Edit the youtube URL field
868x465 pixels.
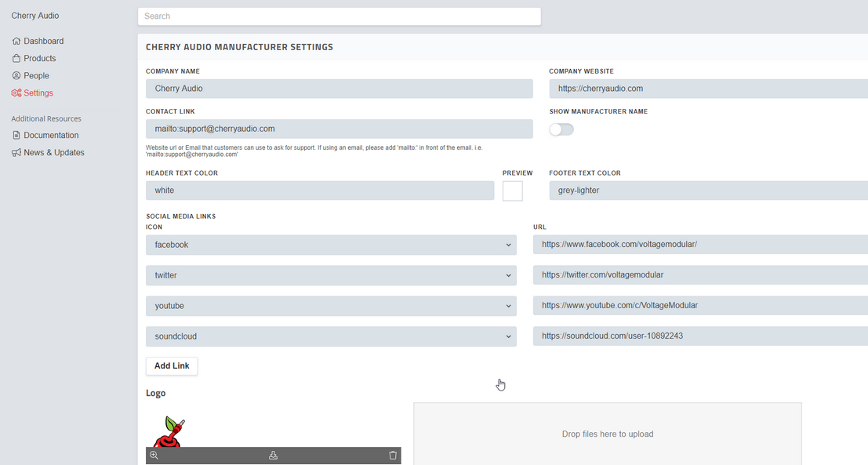[x=700, y=305]
